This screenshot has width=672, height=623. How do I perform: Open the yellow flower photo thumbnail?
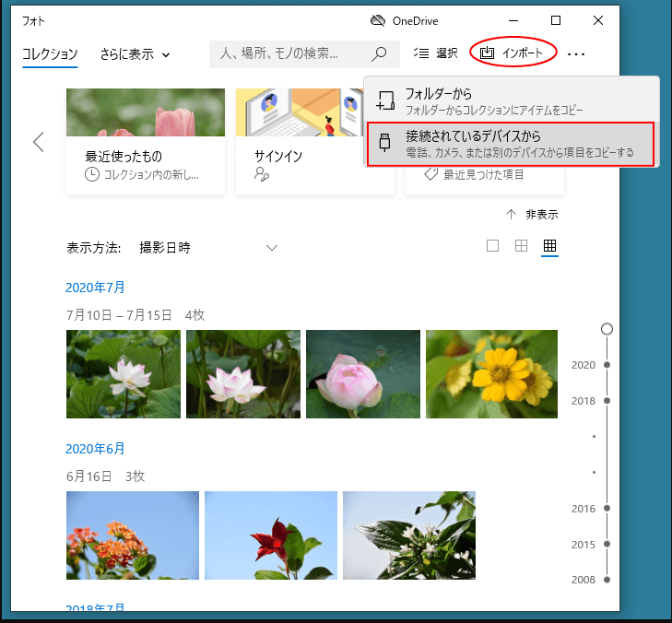tap(491, 374)
